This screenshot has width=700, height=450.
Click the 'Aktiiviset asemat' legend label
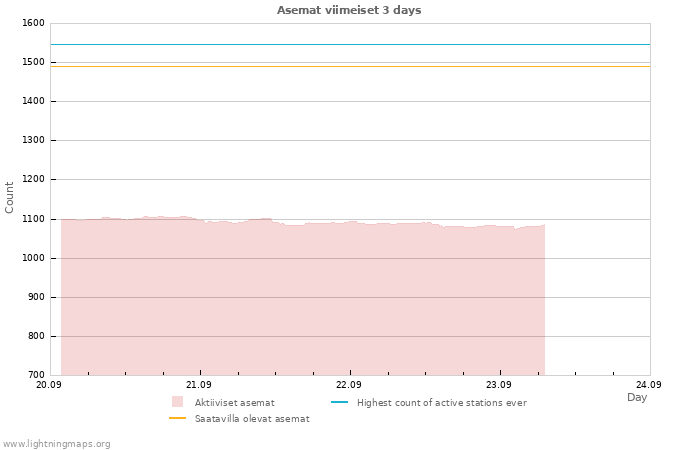(x=234, y=403)
